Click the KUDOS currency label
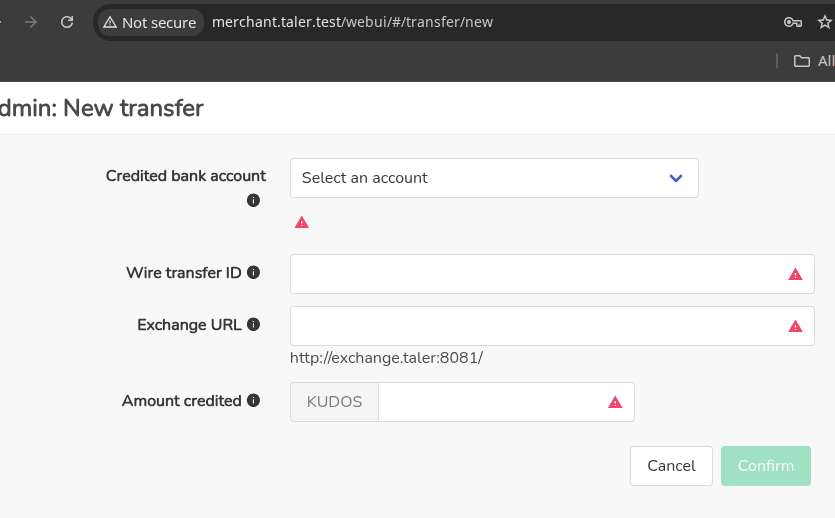The height and width of the screenshot is (518, 835). [x=334, y=402]
